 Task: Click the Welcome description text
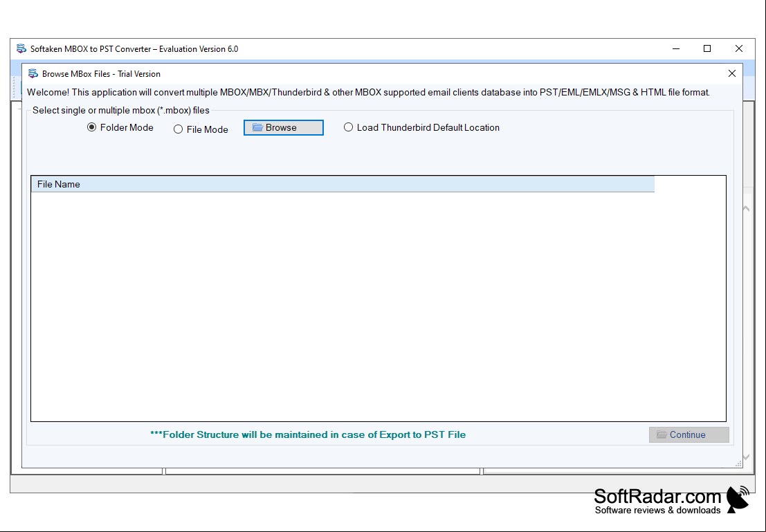368,92
